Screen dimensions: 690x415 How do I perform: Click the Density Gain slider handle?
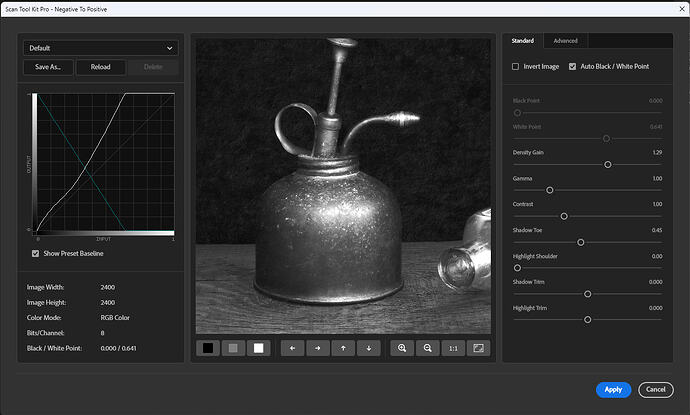[x=607, y=164]
